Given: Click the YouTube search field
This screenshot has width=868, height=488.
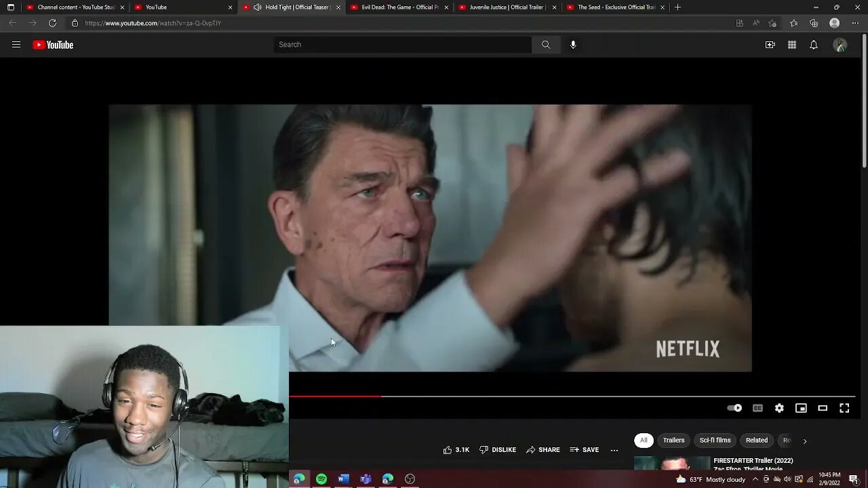Looking at the screenshot, I should (x=403, y=45).
